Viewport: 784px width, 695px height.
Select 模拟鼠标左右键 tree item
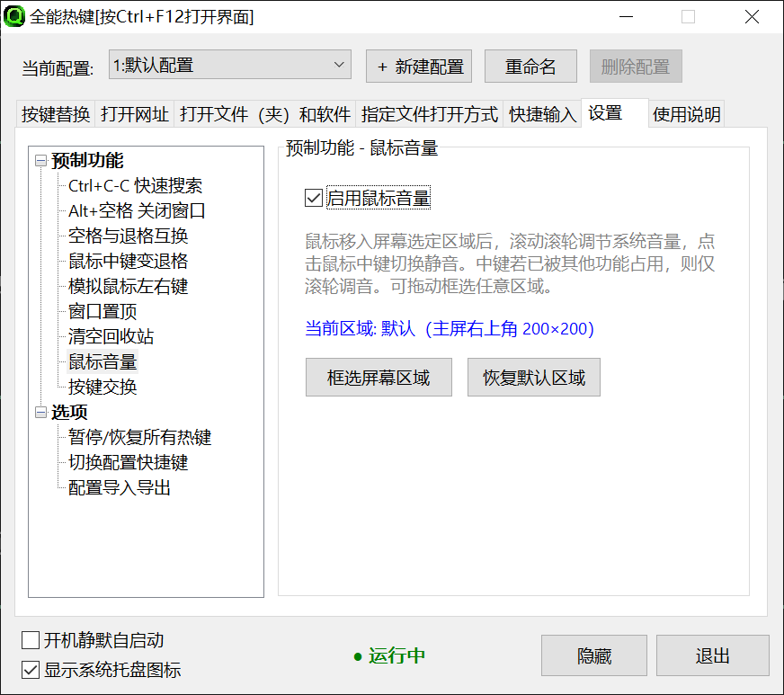(x=128, y=287)
